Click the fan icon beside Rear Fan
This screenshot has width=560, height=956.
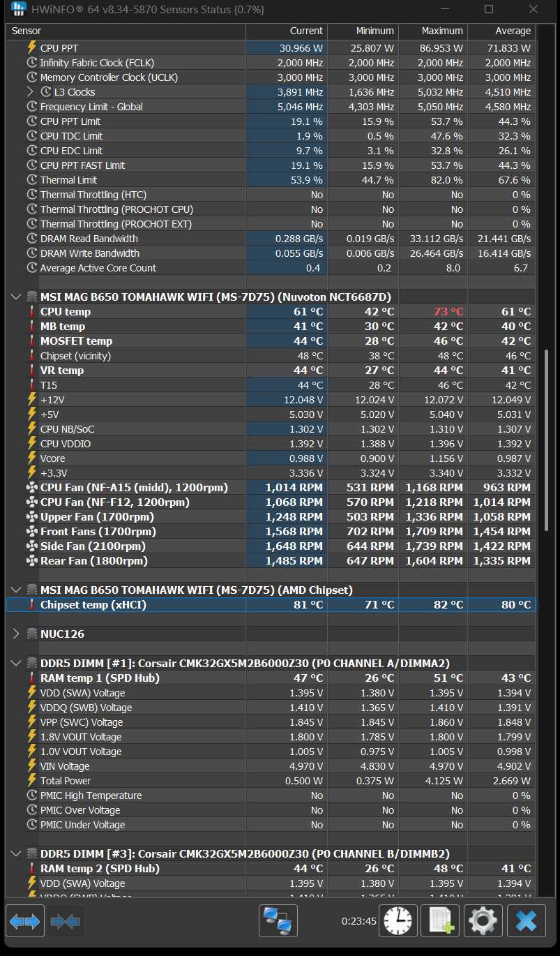pyautogui.click(x=31, y=561)
